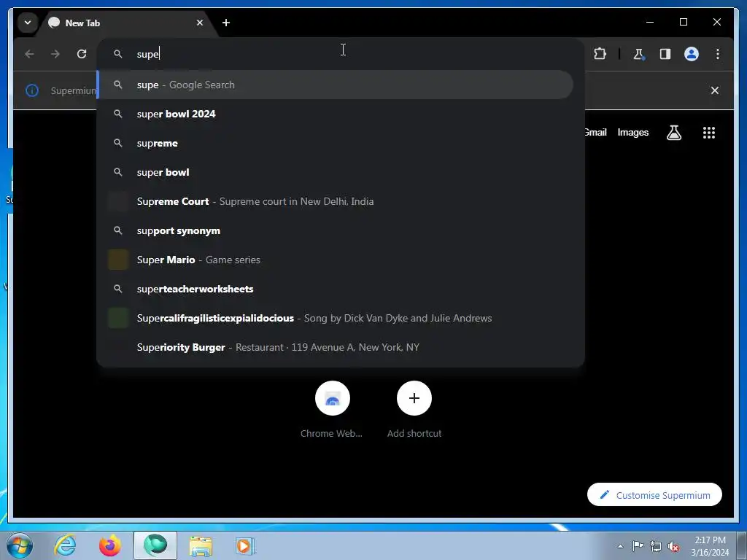Open the clock showing 2:17 PM
This screenshot has height=560, width=747.
coord(710,546)
